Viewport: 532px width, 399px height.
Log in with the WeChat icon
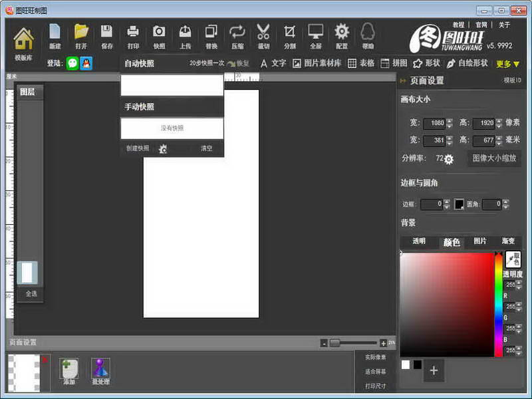[x=72, y=63]
